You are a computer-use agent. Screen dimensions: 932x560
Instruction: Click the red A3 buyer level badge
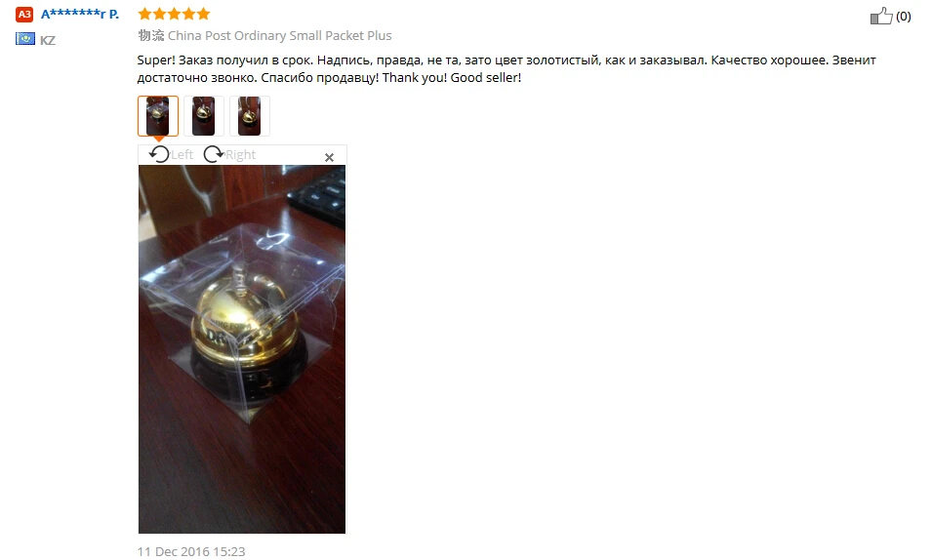(x=24, y=15)
